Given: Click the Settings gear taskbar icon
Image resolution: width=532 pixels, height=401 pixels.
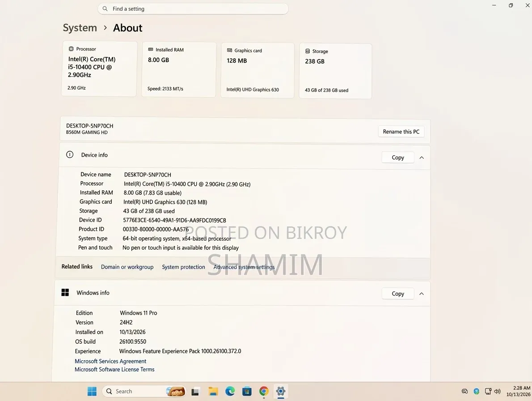Looking at the screenshot, I should (x=281, y=392).
